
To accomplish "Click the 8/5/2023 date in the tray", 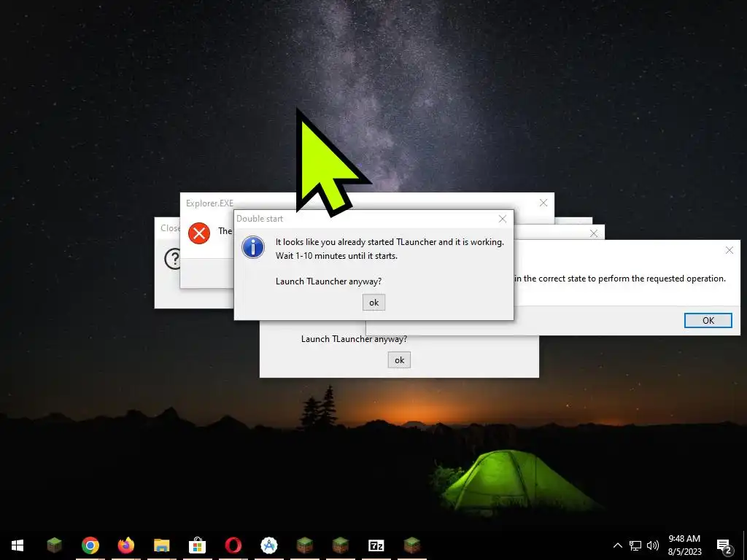I will (684, 552).
